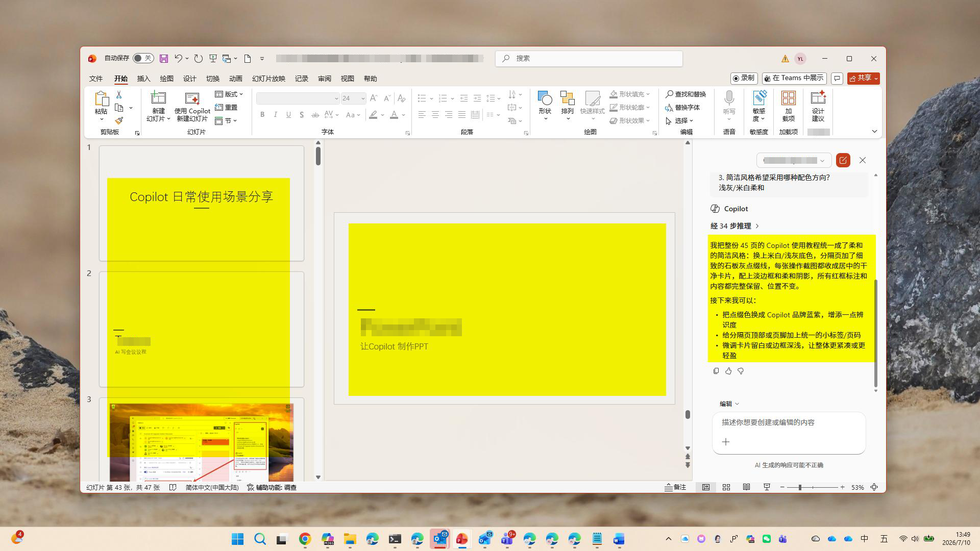Click the zoom slider in status bar
This screenshot has height=551, width=980.
(x=813, y=487)
